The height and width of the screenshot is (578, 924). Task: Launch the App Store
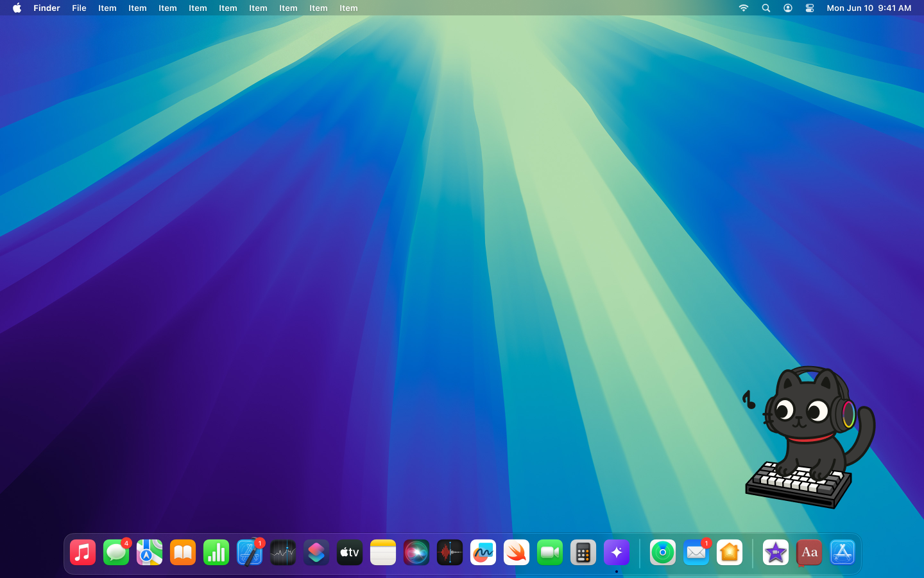[x=843, y=552]
